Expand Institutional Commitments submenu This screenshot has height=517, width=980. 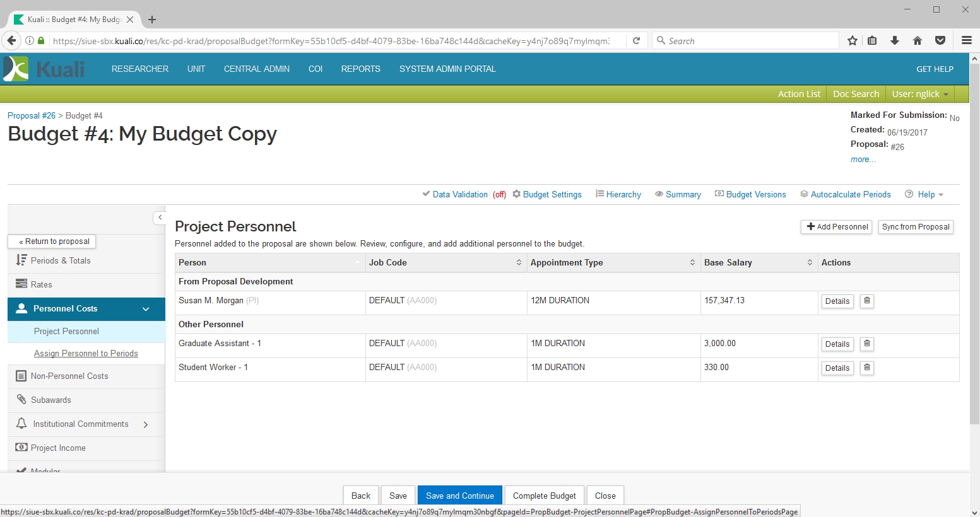pyautogui.click(x=146, y=424)
